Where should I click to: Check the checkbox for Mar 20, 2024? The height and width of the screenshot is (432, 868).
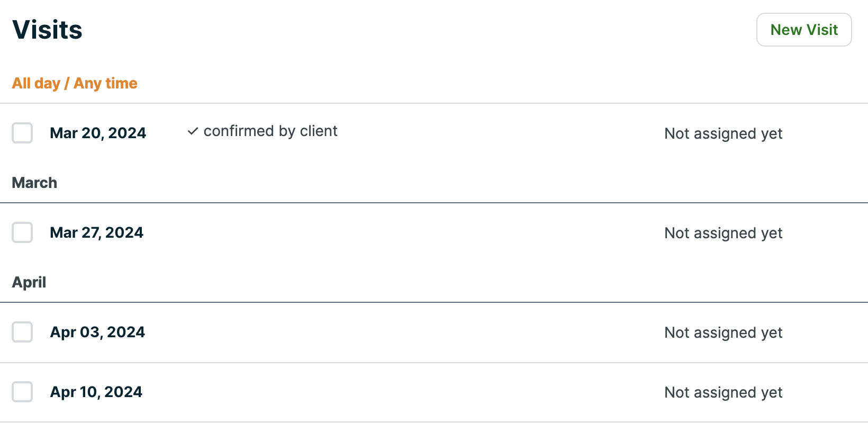(22, 133)
